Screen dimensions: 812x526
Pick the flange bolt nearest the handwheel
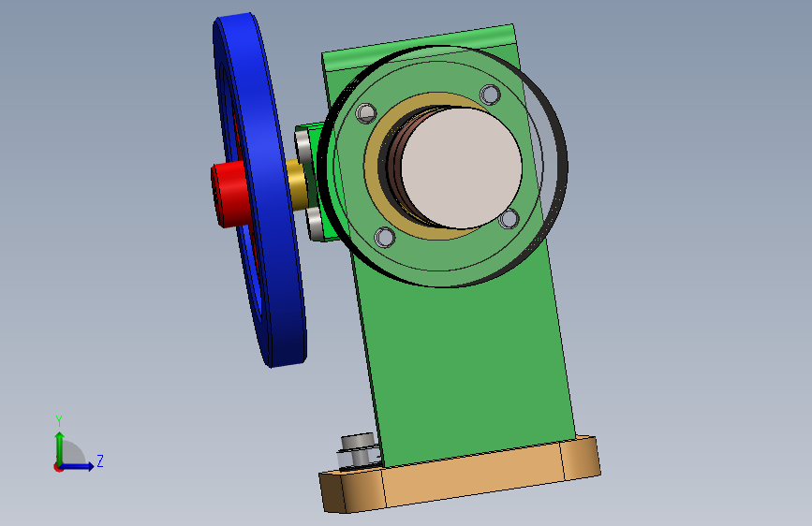point(366,113)
